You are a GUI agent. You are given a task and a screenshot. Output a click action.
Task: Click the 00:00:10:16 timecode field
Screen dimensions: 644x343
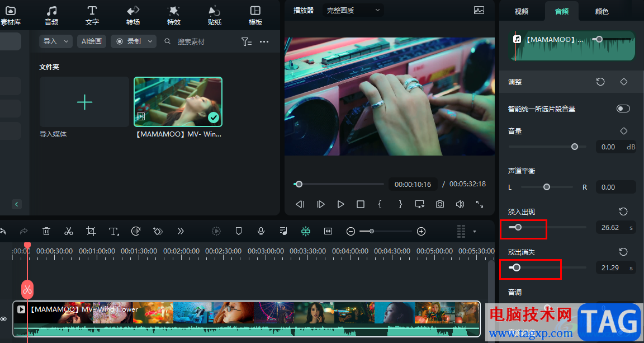coord(413,184)
